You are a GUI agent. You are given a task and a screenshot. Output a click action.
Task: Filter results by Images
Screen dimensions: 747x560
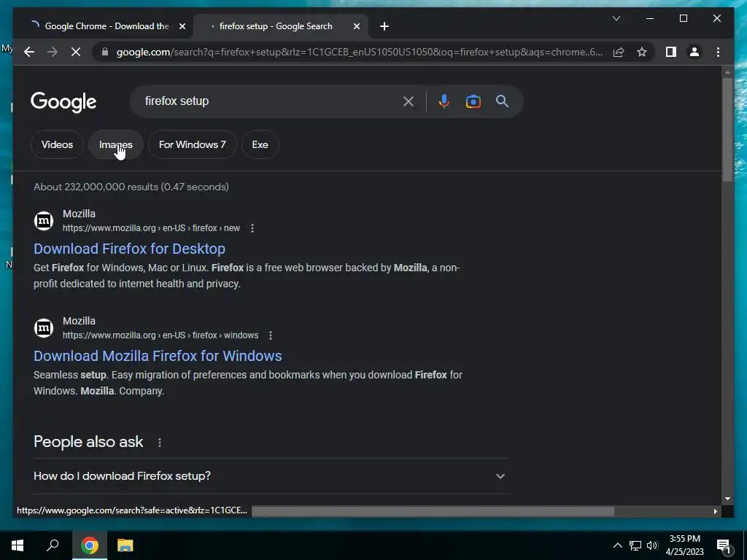[x=116, y=144]
